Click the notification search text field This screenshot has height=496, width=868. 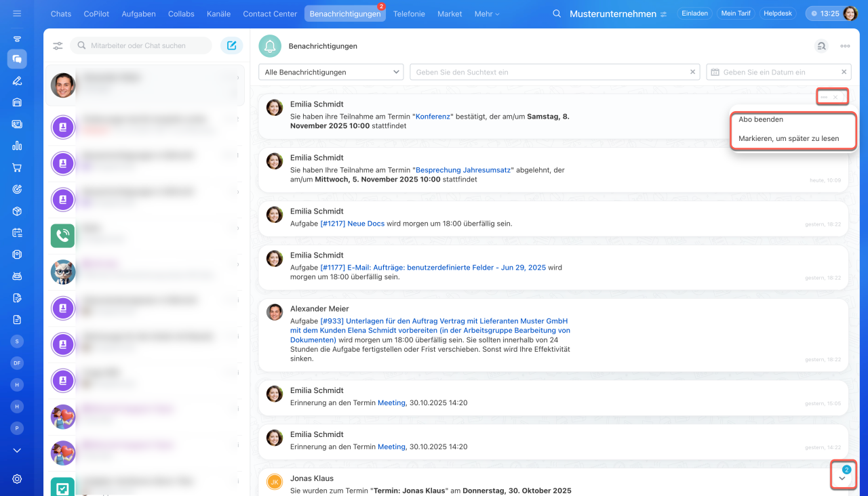click(549, 72)
